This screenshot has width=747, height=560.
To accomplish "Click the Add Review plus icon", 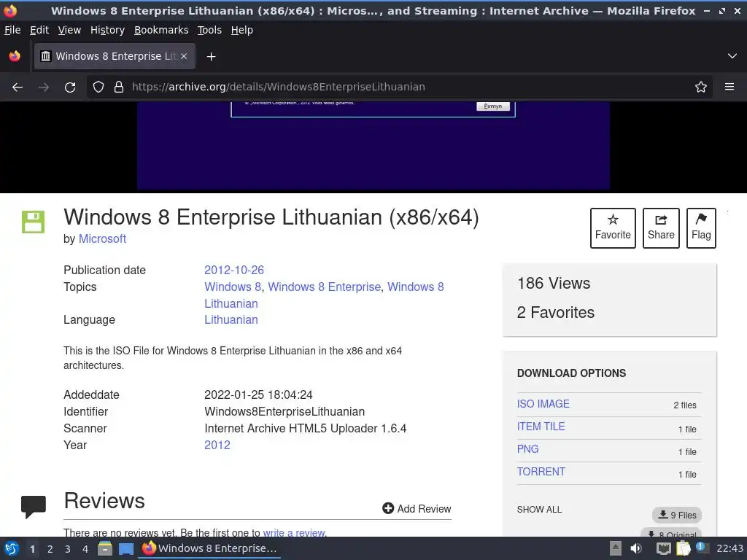I will point(388,508).
